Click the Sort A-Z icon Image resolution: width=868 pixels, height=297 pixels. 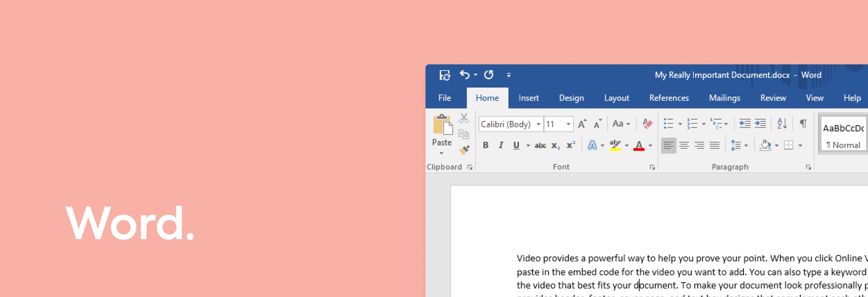click(782, 124)
